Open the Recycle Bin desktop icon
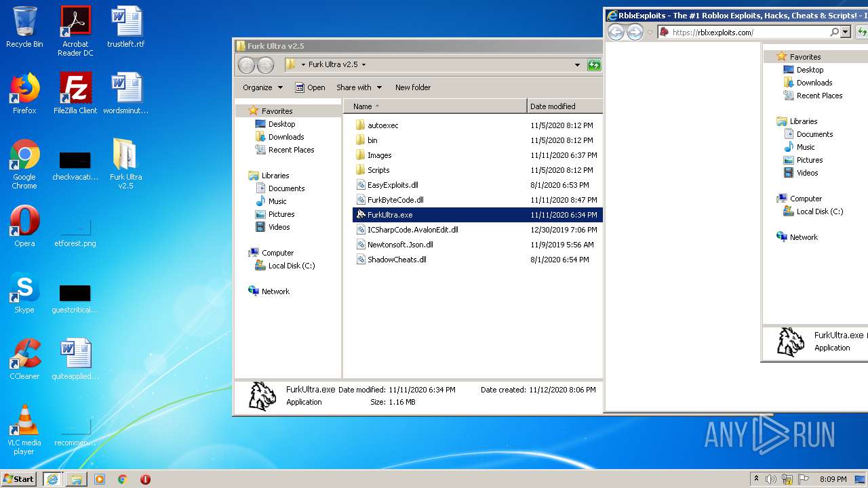Viewport: 868px width, 488px height. [24, 27]
